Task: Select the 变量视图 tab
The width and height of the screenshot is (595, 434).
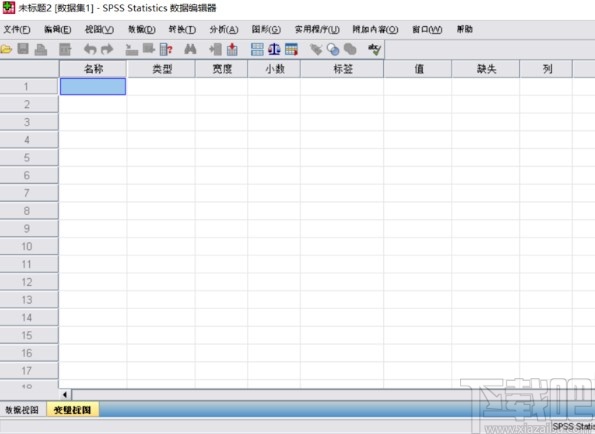Action: point(72,410)
